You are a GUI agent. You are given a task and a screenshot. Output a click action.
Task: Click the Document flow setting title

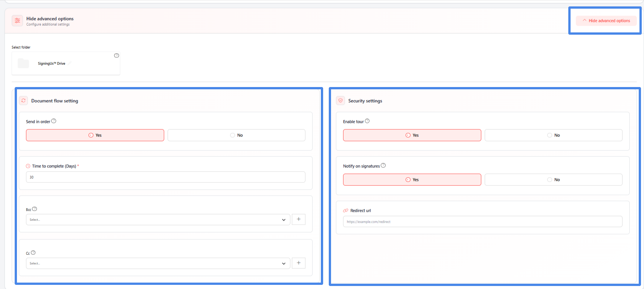[x=55, y=101]
